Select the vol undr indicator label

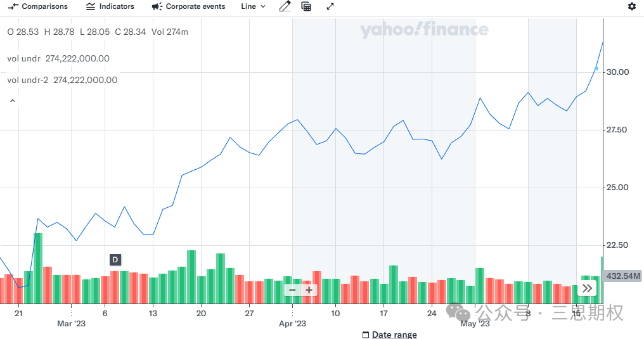(x=24, y=59)
